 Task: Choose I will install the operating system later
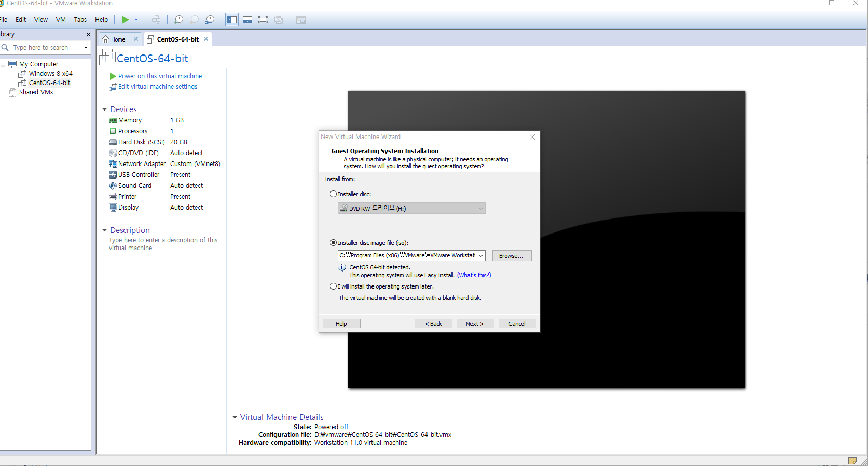point(333,286)
